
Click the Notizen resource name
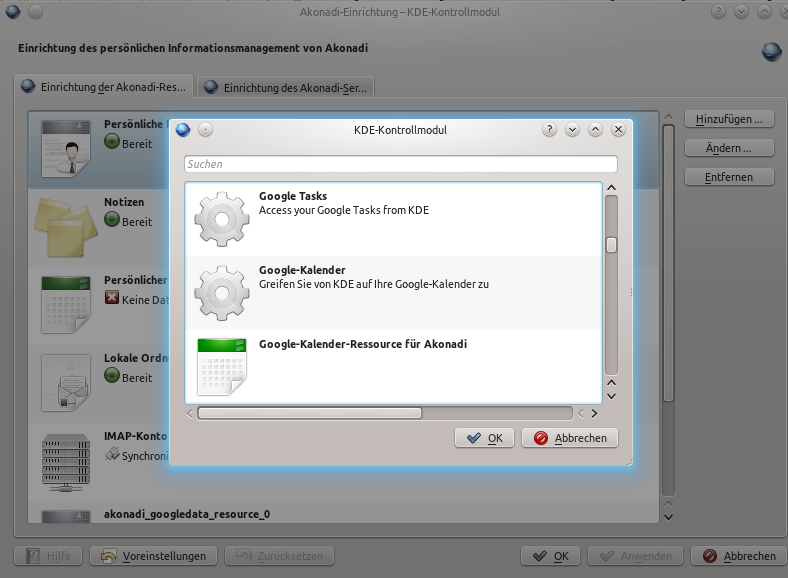click(124, 202)
